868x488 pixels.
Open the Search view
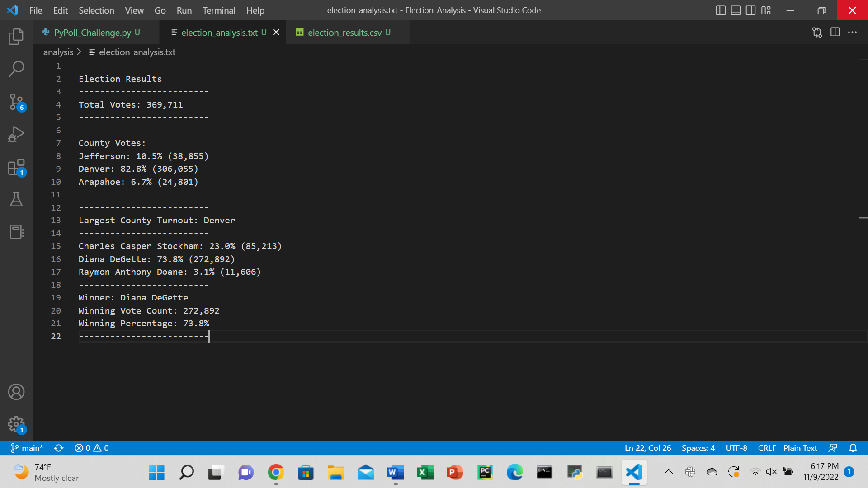pyautogui.click(x=16, y=69)
